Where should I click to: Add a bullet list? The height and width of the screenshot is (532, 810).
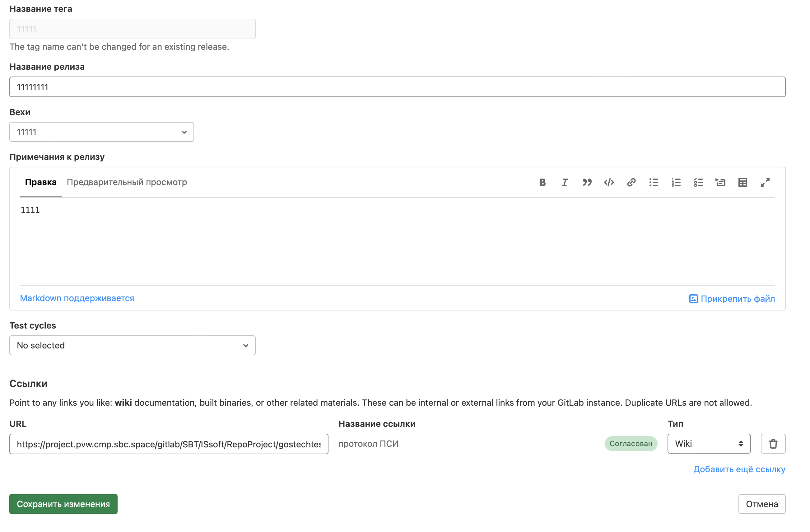(x=654, y=182)
